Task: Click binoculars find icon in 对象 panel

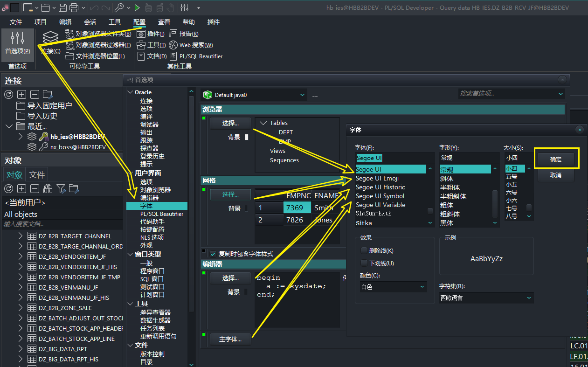Action: pos(48,188)
